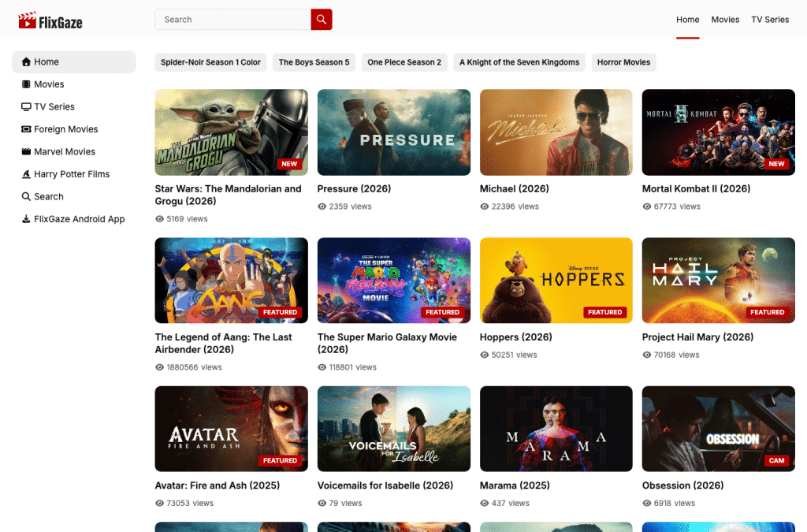Click the eye icon beside 1880566 views

[159, 367]
